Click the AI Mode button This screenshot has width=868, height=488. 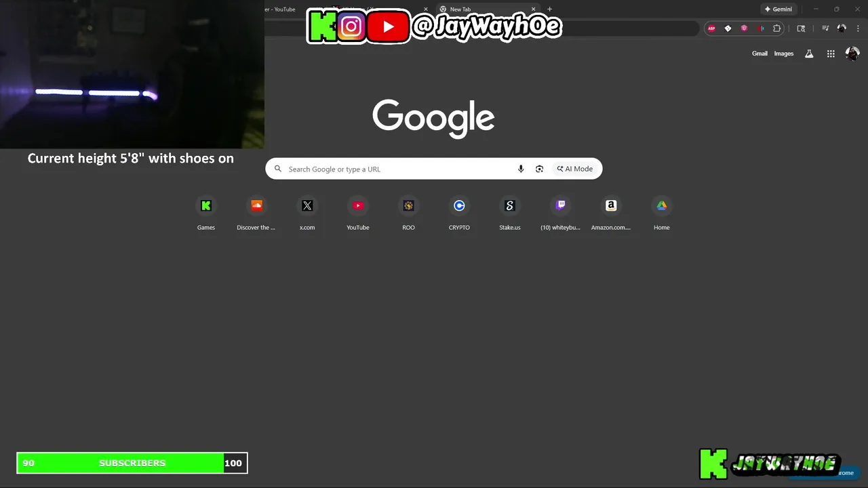575,169
